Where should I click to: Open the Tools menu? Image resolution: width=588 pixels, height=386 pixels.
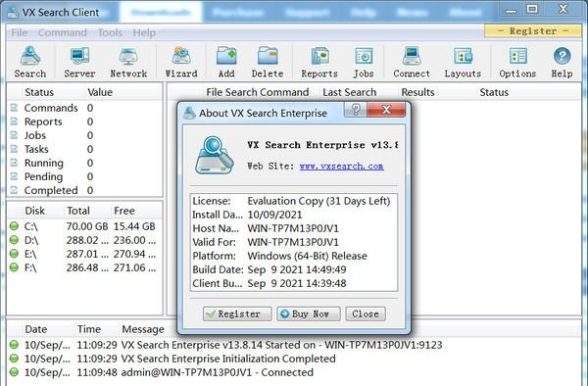110,33
